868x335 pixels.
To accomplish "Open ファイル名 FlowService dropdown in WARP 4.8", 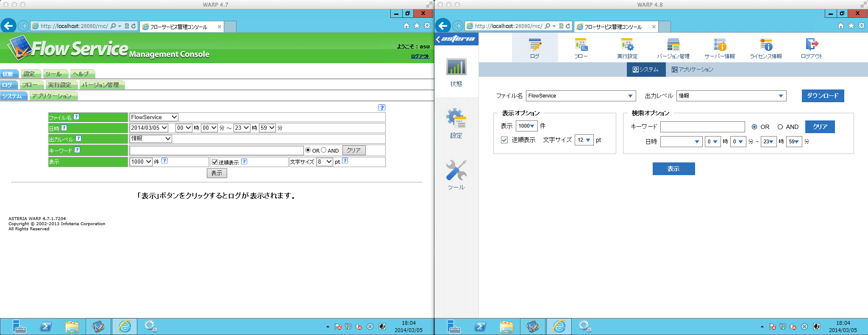I will (x=581, y=96).
